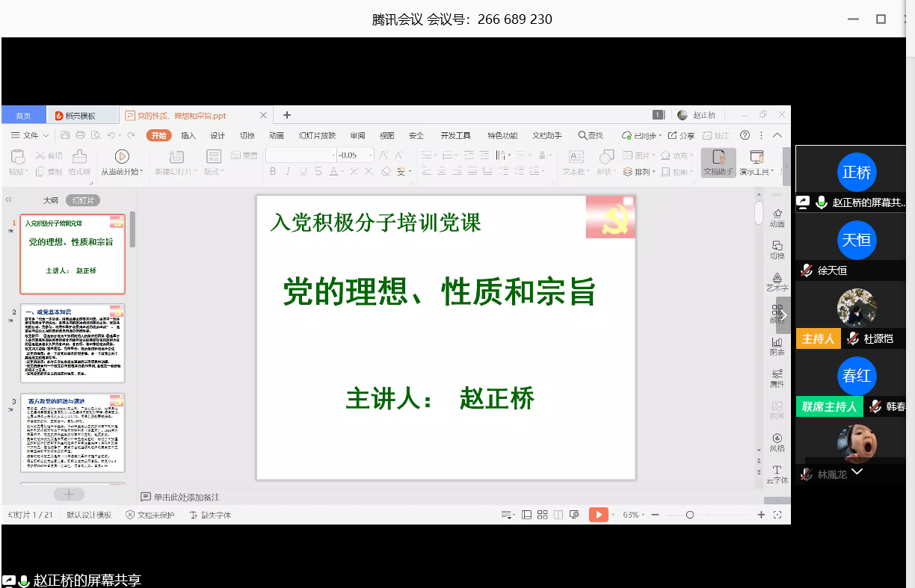Click the help question mark icon
The image size is (915, 588).
tap(745, 135)
